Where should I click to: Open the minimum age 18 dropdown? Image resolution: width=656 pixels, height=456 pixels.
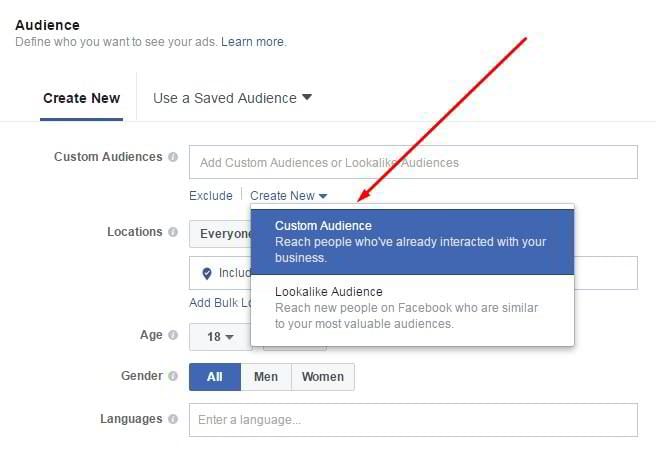tap(220, 337)
